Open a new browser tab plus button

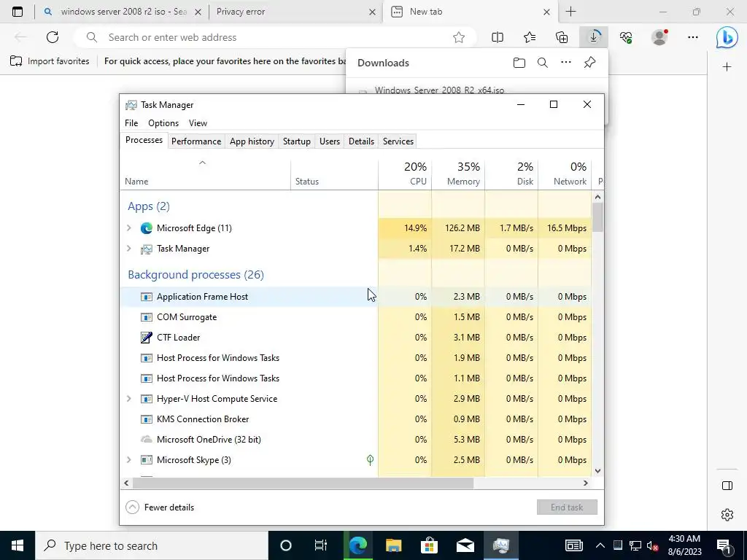tap(570, 12)
